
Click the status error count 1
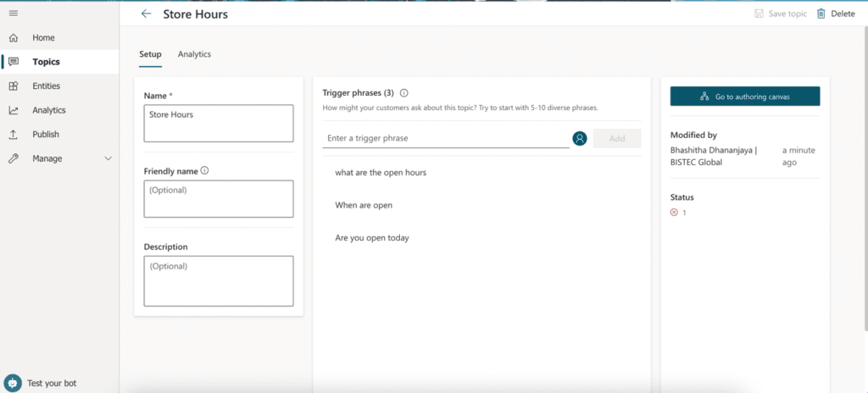point(684,213)
